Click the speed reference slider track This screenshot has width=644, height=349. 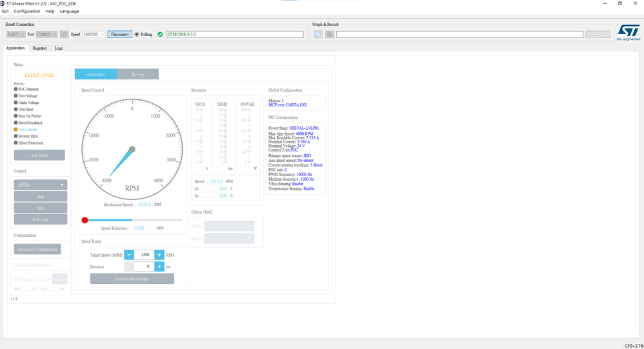tap(134, 220)
